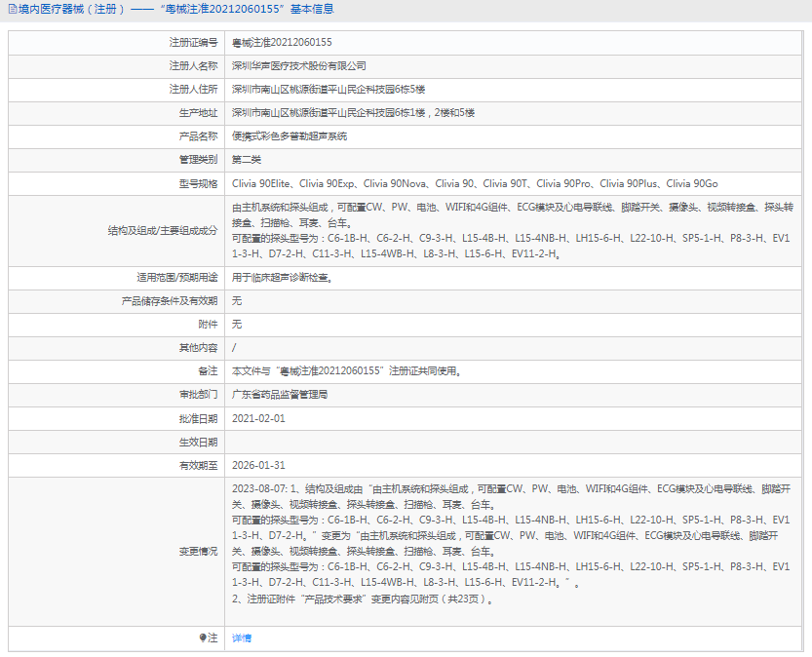Image resolution: width=812 pixels, height=657 pixels.
Task: Click the 产品名称 label
Action: (198, 136)
